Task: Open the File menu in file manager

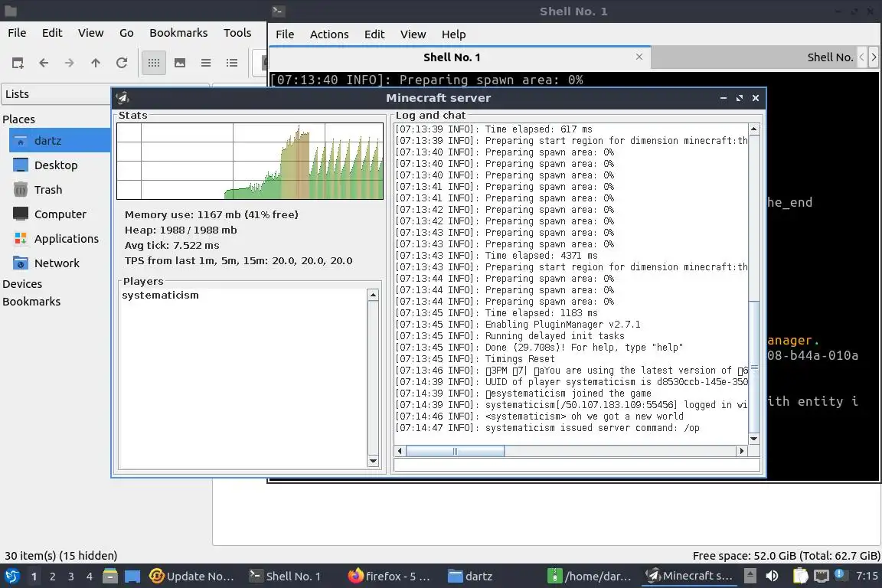Action: coord(17,33)
